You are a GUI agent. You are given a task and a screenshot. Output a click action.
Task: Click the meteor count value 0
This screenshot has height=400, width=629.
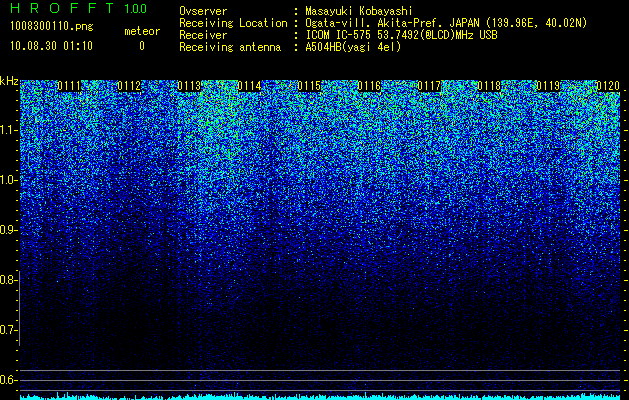click(142, 46)
